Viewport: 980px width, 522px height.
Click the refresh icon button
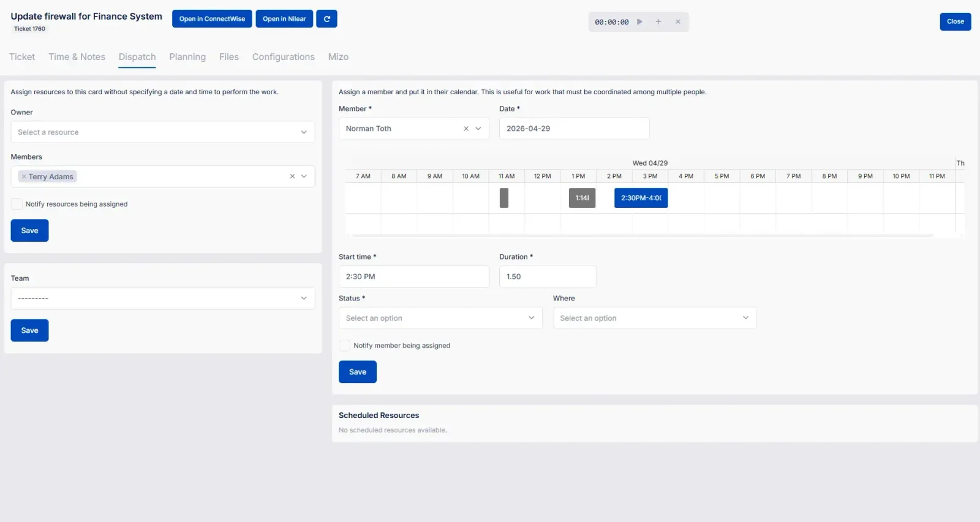point(326,19)
